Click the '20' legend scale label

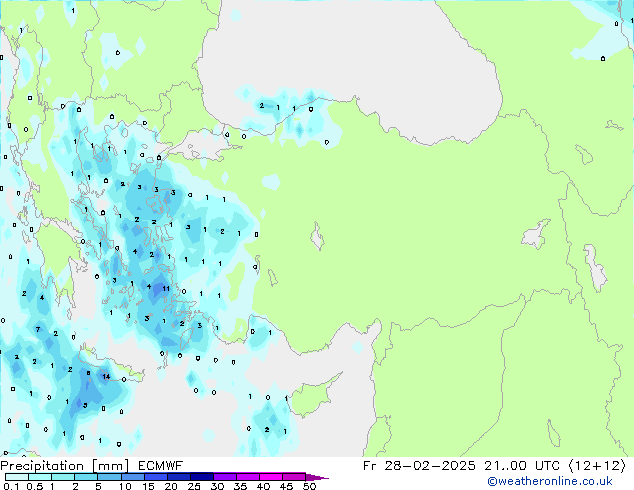click(x=171, y=486)
